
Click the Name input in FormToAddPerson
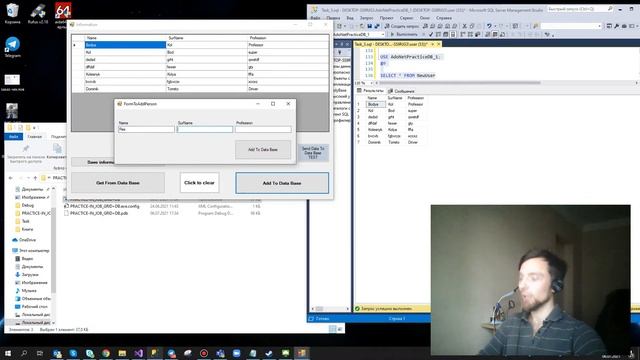click(x=146, y=129)
